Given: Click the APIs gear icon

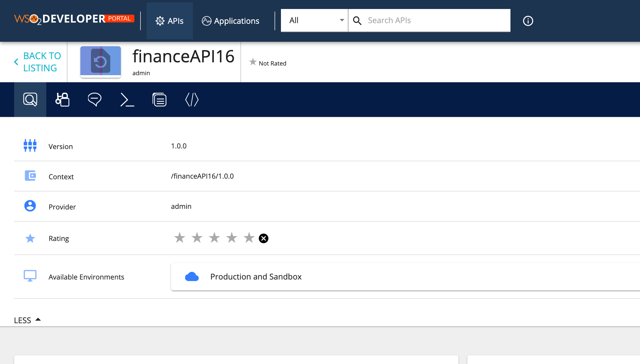Looking at the screenshot, I should (159, 20).
